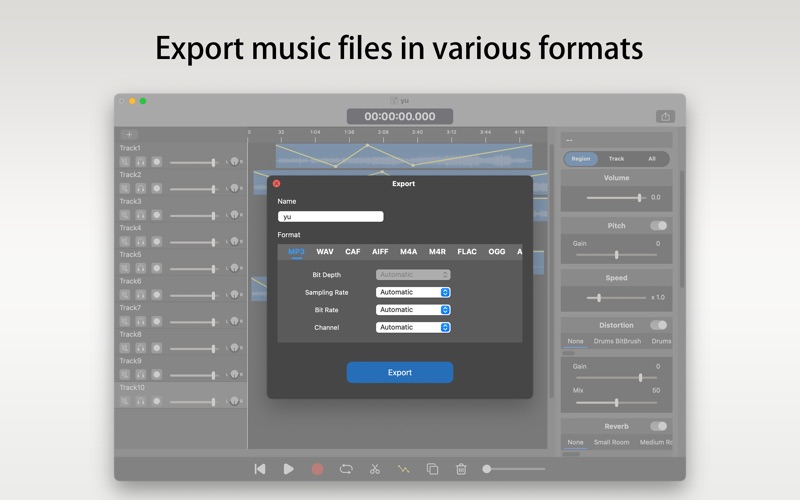Choose None reverb preset
The image size is (800, 500).
click(575, 442)
